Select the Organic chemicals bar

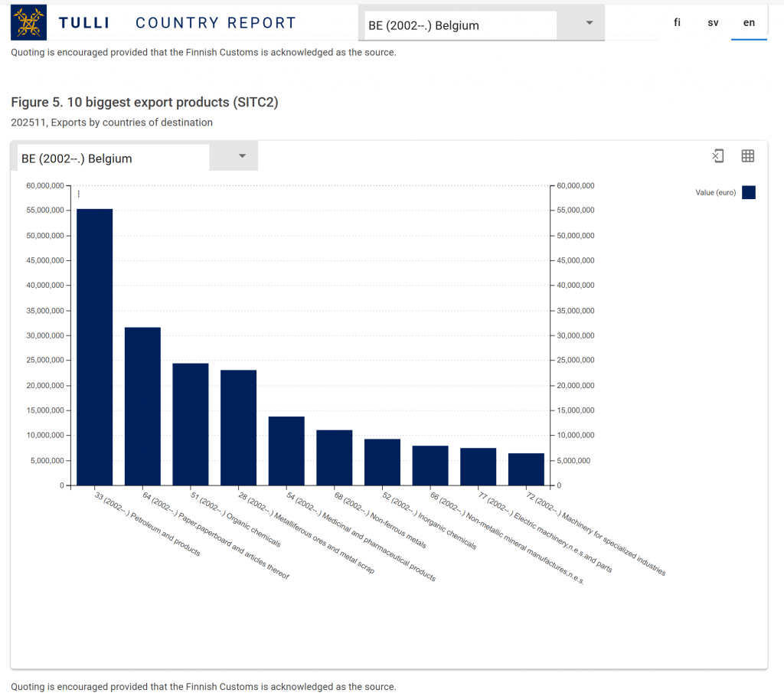tap(191, 424)
